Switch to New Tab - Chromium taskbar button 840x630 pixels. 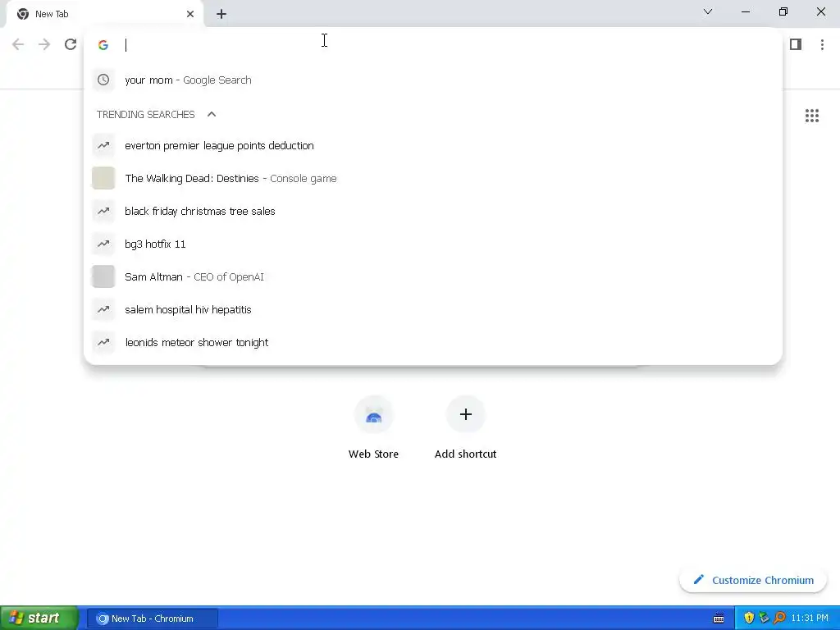pos(152,619)
